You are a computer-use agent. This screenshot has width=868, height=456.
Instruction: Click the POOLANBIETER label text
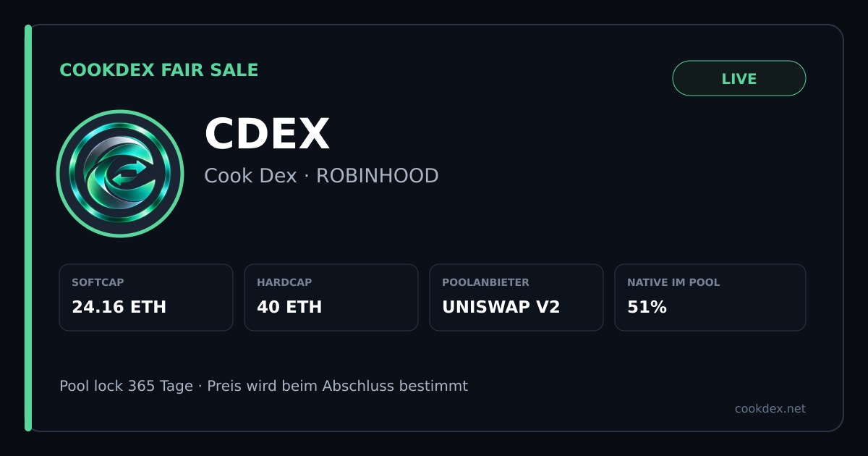(x=485, y=283)
